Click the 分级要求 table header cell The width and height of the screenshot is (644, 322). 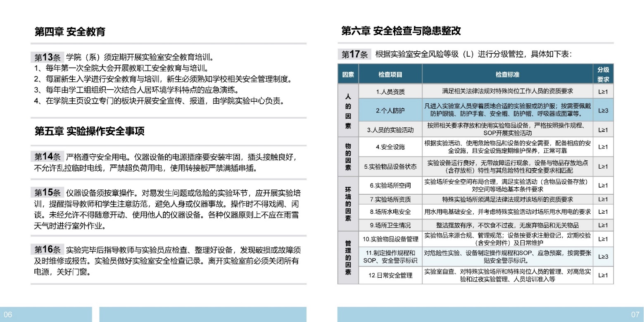click(603, 74)
